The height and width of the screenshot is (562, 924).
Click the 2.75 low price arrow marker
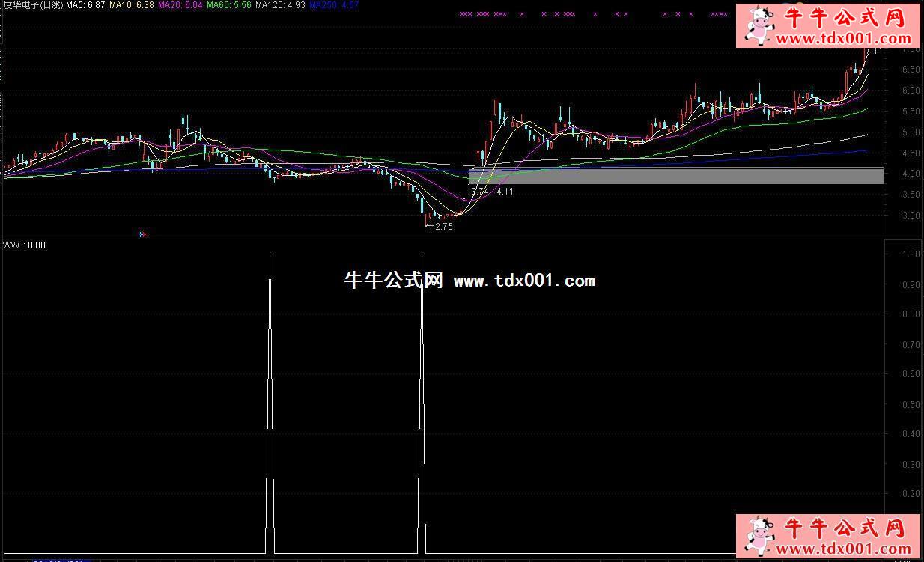click(x=439, y=226)
